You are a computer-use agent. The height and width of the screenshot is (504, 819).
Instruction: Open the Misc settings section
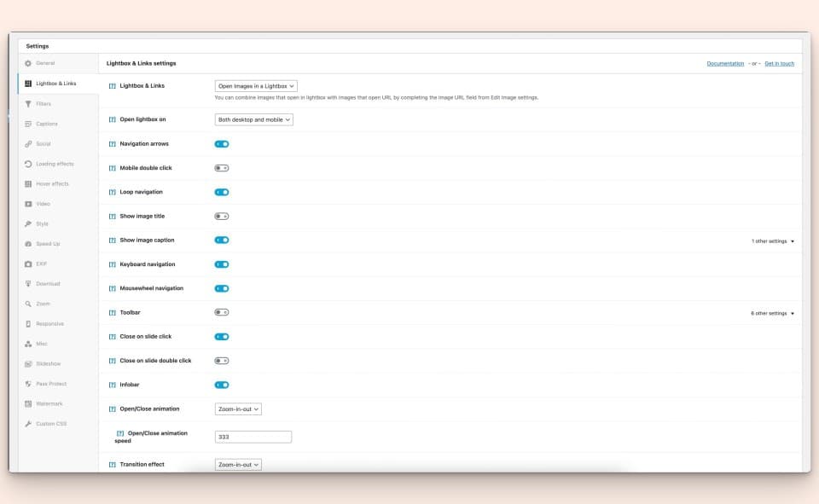pos(58,344)
